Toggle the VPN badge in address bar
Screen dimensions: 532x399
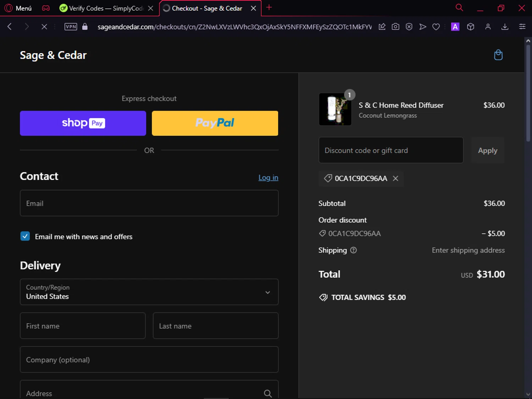[x=71, y=27]
